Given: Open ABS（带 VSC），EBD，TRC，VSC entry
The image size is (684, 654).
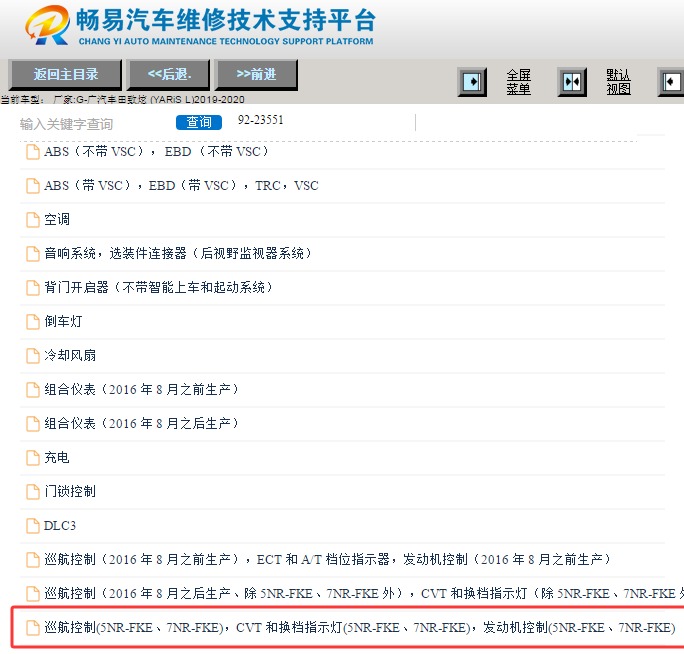Looking at the screenshot, I should coord(181,186).
